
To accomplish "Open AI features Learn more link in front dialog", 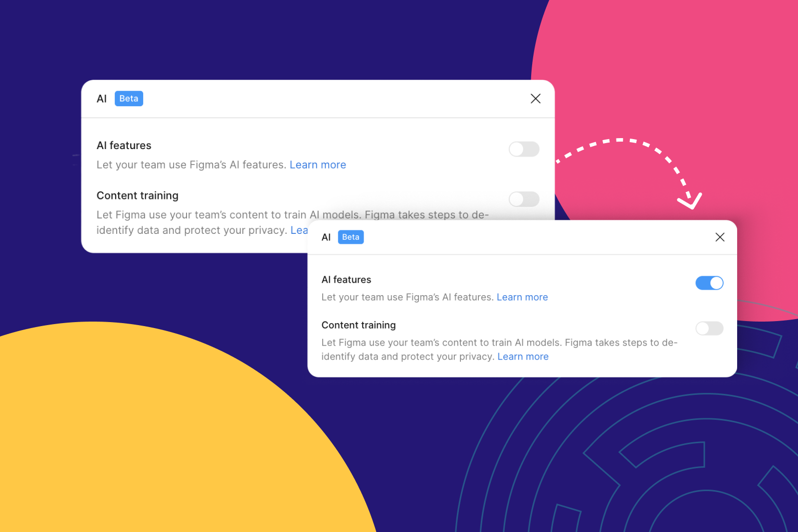I will pyautogui.click(x=522, y=297).
